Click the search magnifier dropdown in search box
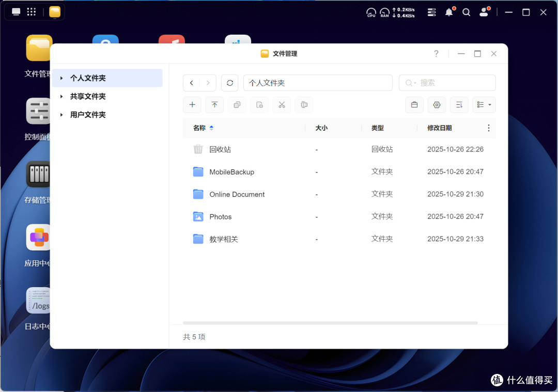Viewport: 558px width, 392px height. (410, 83)
